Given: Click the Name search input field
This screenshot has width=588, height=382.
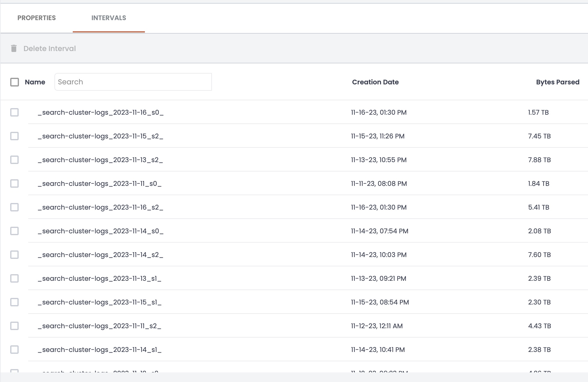Looking at the screenshot, I should [133, 82].
